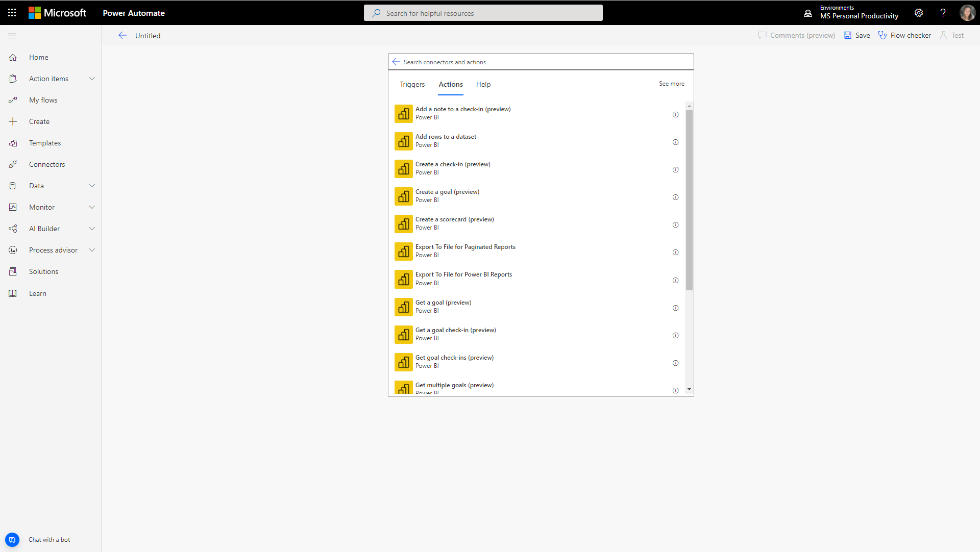The height and width of the screenshot is (552, 980).
Task: Click info icon for 'Get goal check-ins (preview)'
Action: pyautogui.click(x=676, y=363)
